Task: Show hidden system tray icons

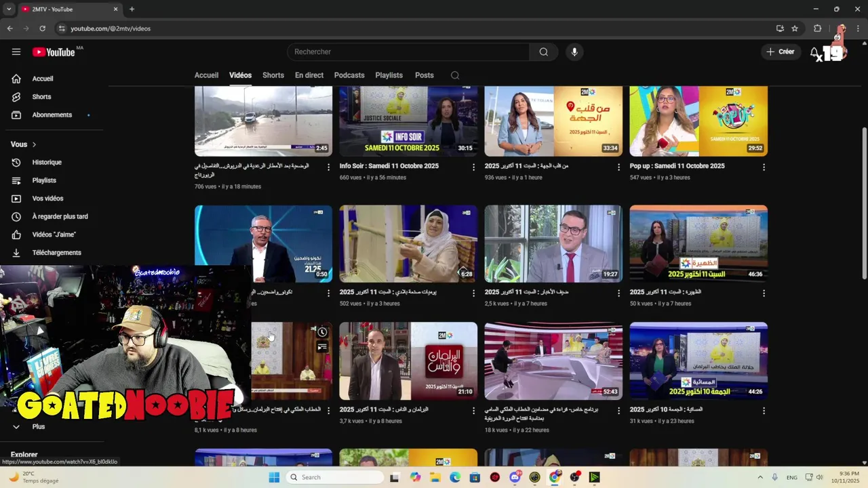Action: 759,477
